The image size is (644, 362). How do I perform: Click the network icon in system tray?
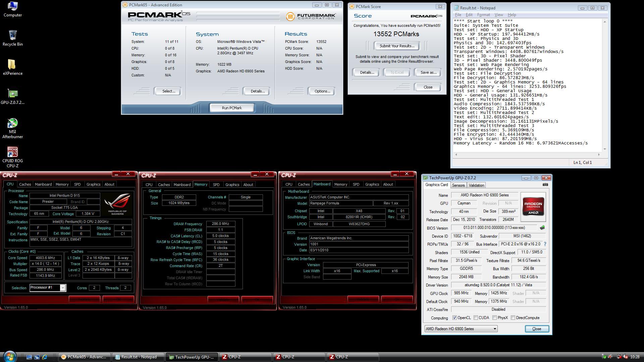click(x=619, y=357)
